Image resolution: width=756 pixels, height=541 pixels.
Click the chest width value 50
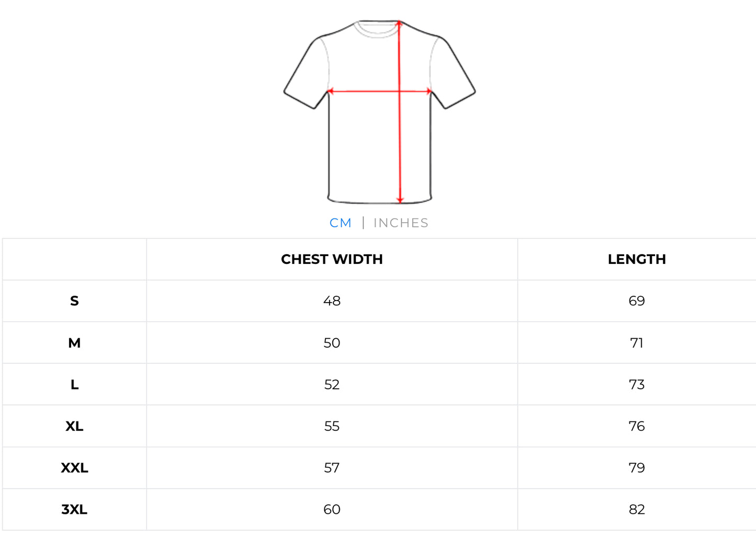(332, 343)
